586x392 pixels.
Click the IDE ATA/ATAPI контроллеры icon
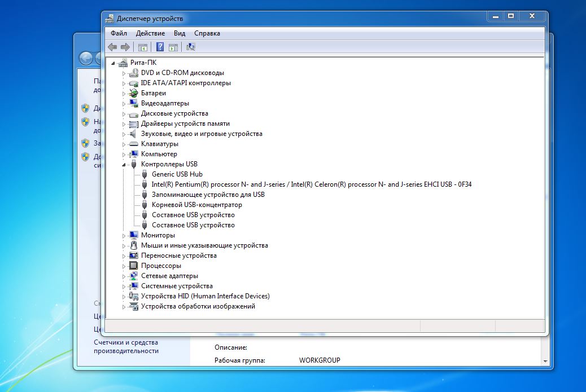point(133,83)
